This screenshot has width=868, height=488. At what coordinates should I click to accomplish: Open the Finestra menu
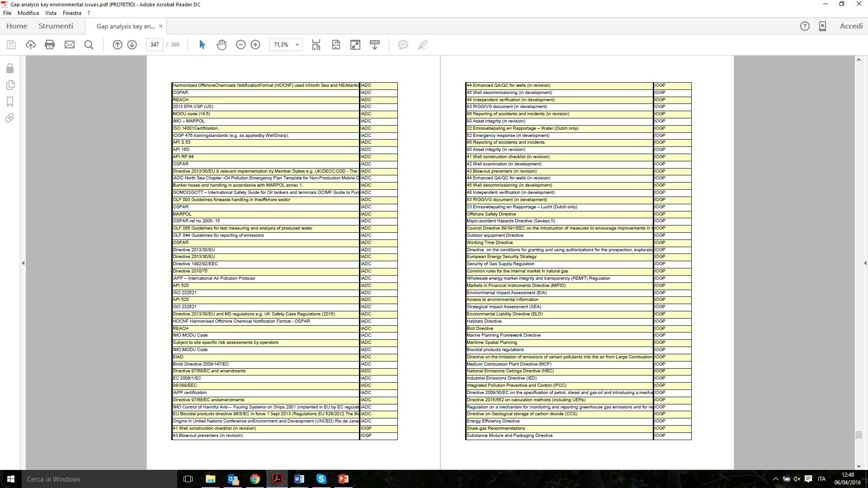[72, 13]
